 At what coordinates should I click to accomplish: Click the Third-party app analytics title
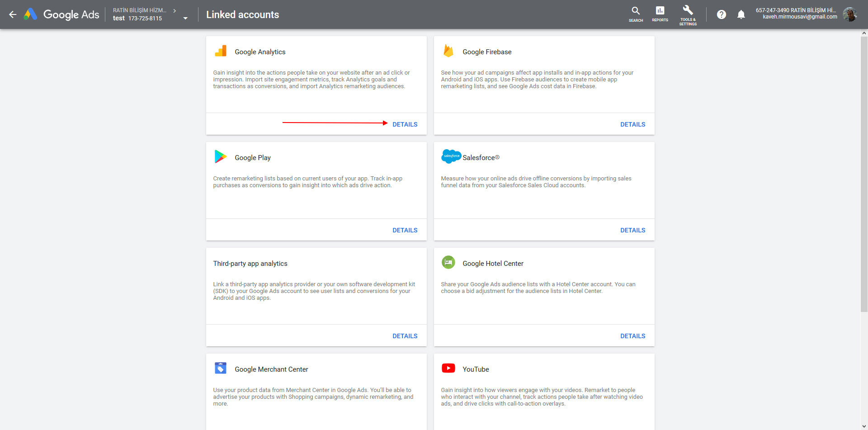pos(250,264)
